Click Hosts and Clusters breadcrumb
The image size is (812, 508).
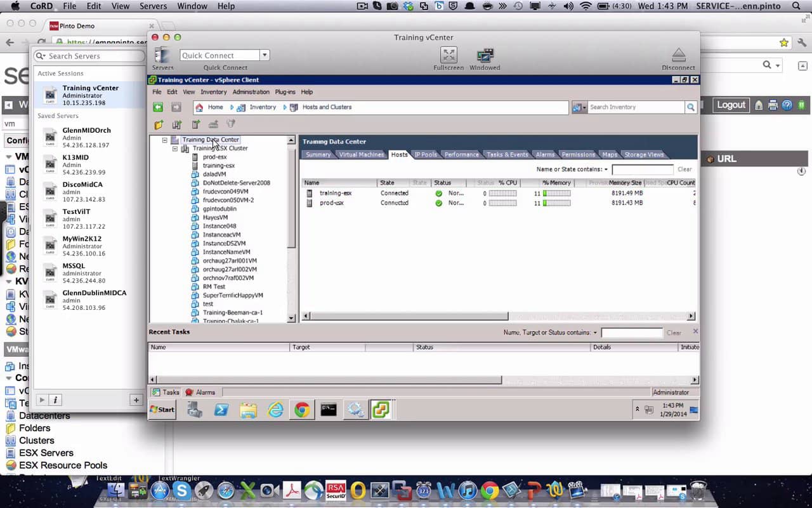(327, 107)
